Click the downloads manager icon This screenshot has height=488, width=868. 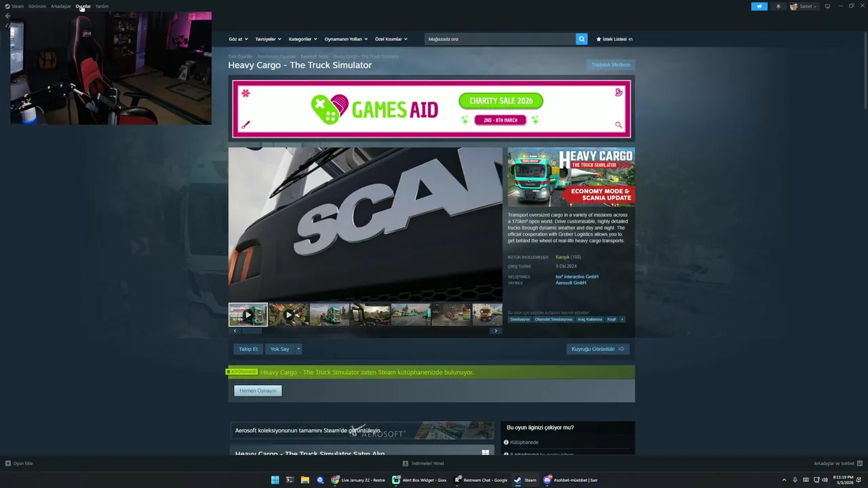click(406, 464)
